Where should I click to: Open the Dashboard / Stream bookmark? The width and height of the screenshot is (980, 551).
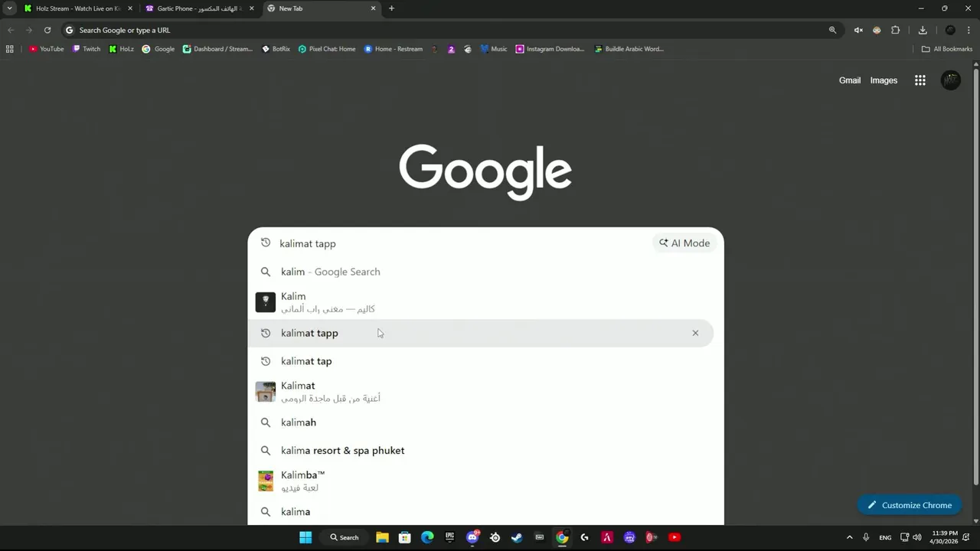217,49
